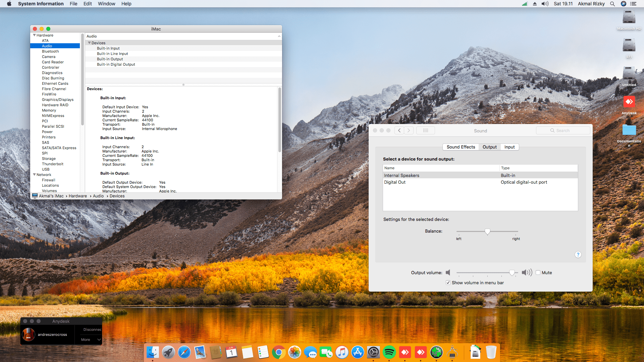Launch Google Chrome from the dock
The height and width of the screenshot is (362, 644).
(x=279, y=352)
